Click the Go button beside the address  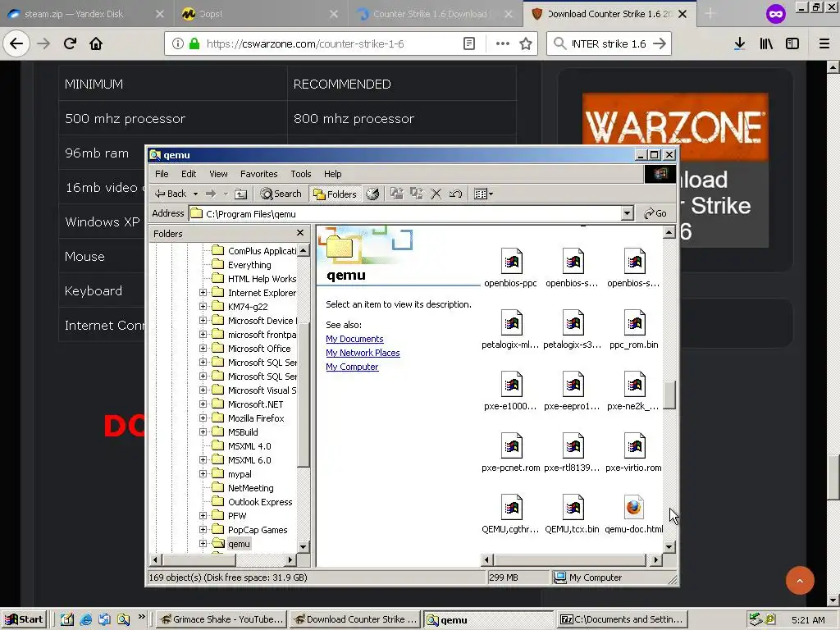(x=655, y=213)
